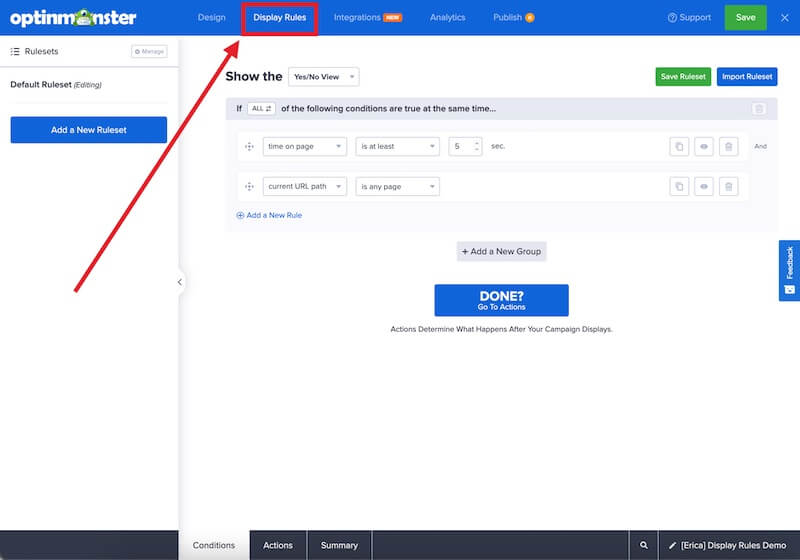
Task: Click Add a New Group button
Action: tap(501, 251)
